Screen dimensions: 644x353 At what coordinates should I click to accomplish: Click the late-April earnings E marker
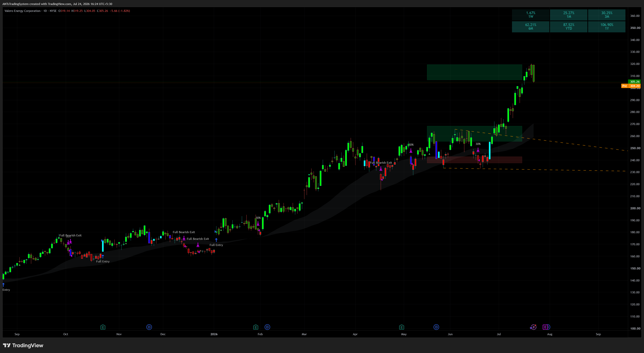pos(402,327)
